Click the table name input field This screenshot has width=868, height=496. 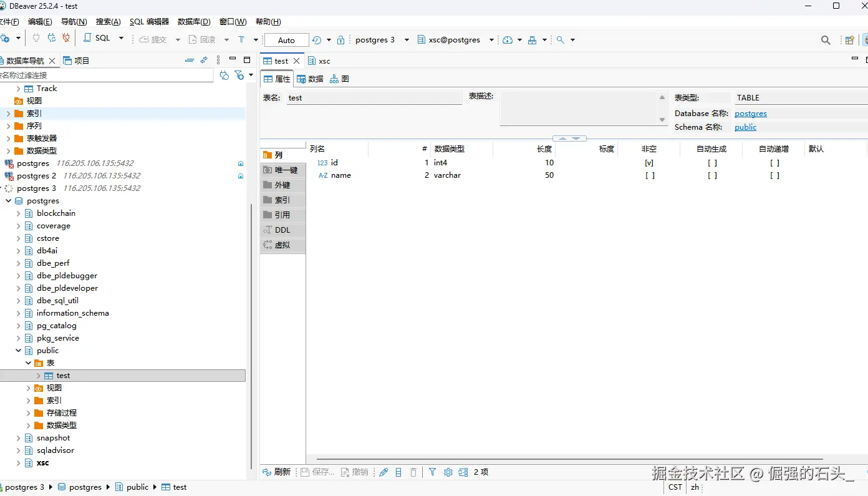click(374, 98)
